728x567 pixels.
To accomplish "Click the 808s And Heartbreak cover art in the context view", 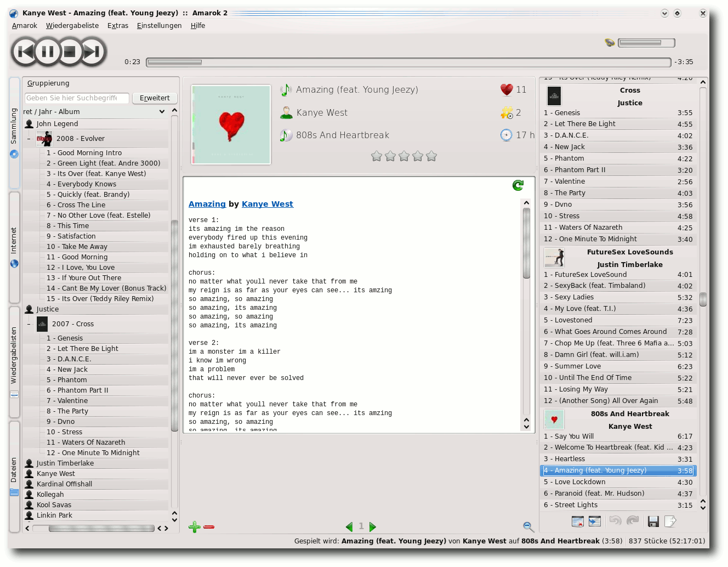I will [x=231, y=124].
